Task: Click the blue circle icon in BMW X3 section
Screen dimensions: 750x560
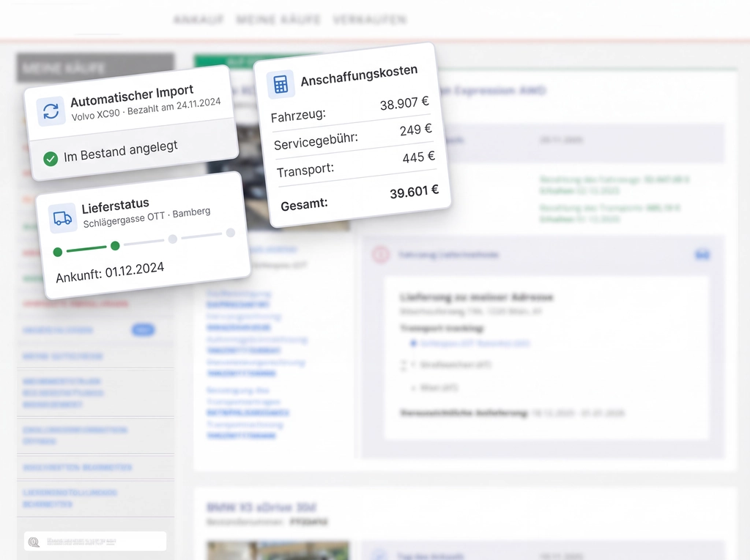Action: click(379, 556)
